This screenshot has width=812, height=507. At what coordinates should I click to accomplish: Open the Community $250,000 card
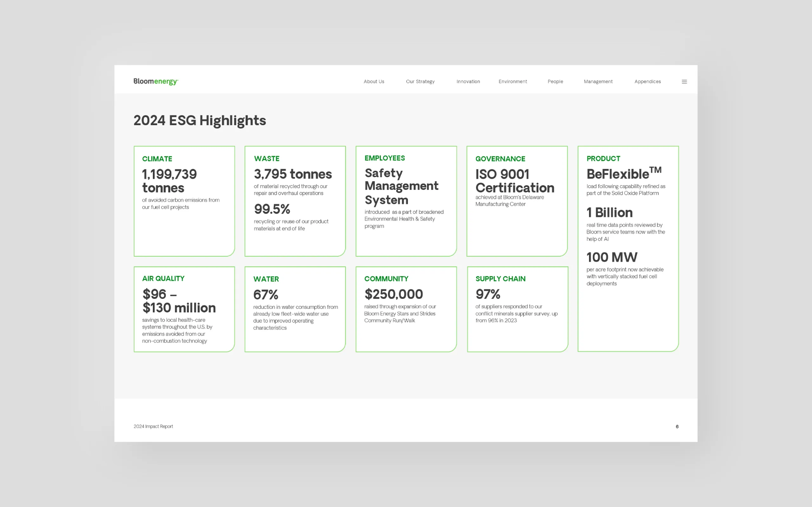406,309
